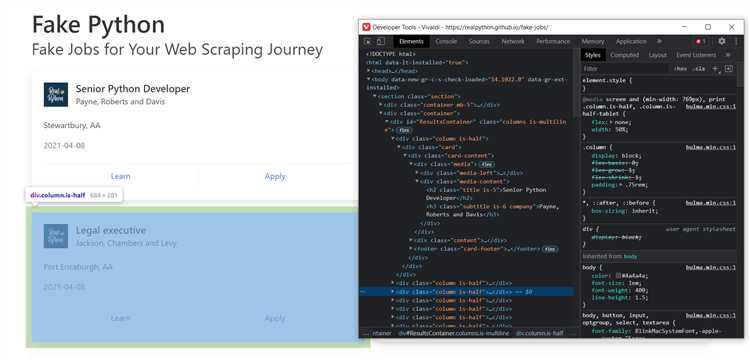Click Learn on the Senior Python Developer card

click(x=120, y=176)
